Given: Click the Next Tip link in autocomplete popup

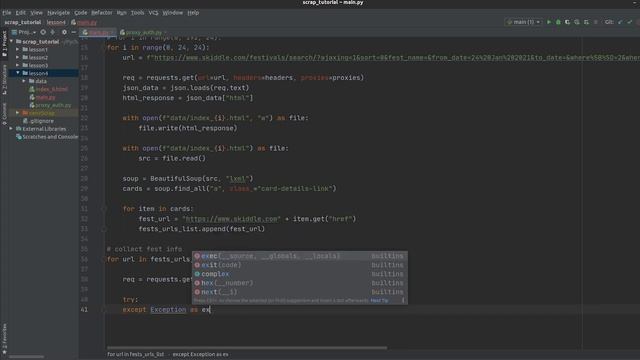Looking at the screenshot, I should coord(380,300).
